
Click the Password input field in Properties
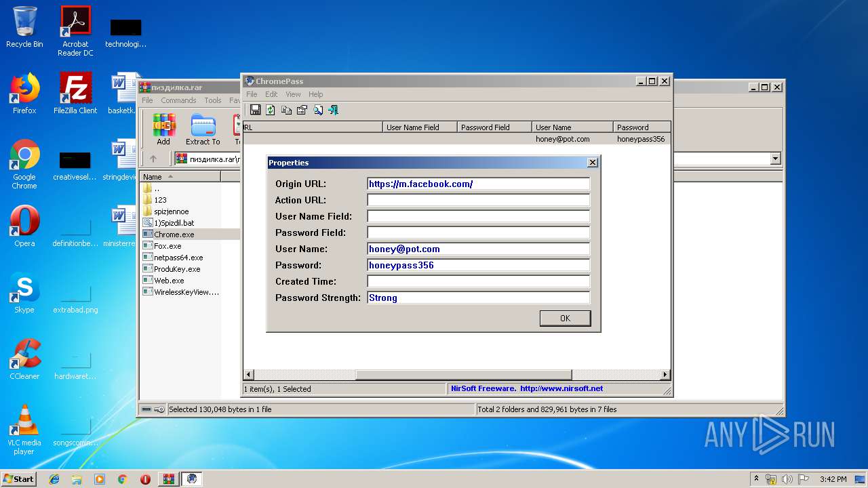tap(478, 265)
